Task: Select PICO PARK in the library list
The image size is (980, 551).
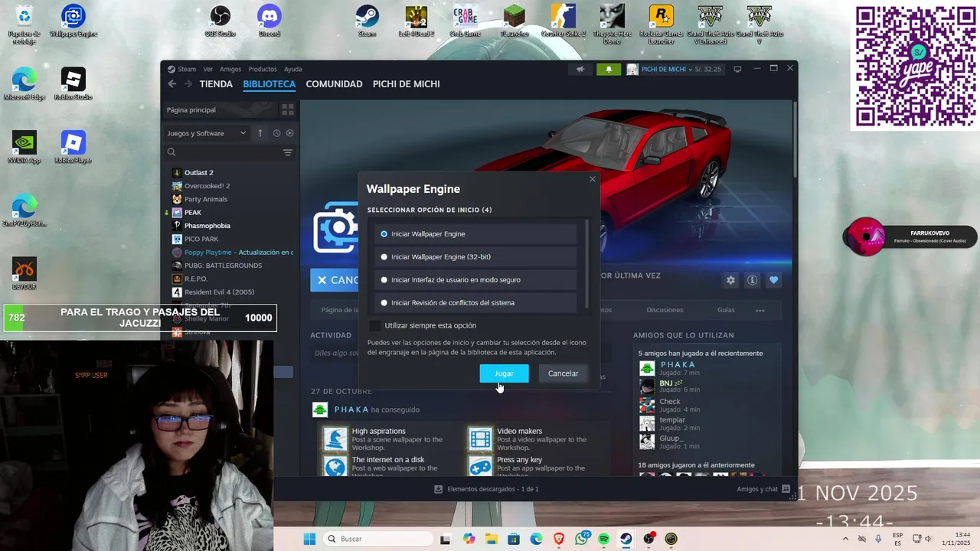Action: pos(201,239)
